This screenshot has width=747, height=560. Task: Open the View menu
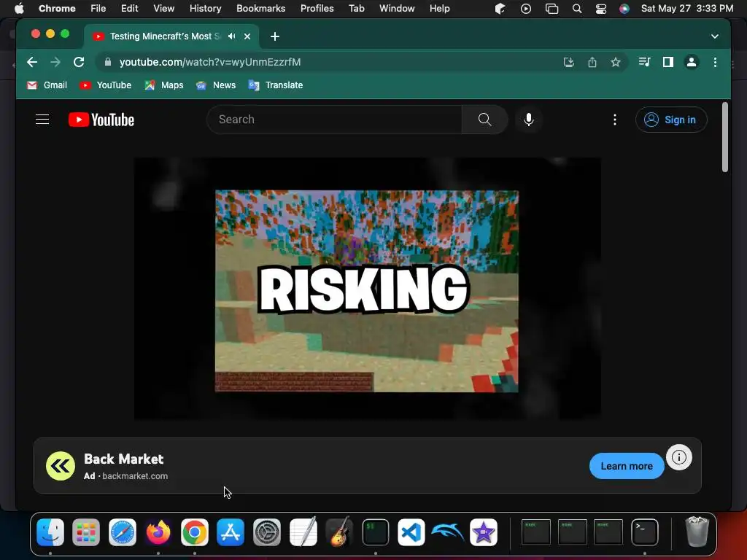(x=163, y=9)
